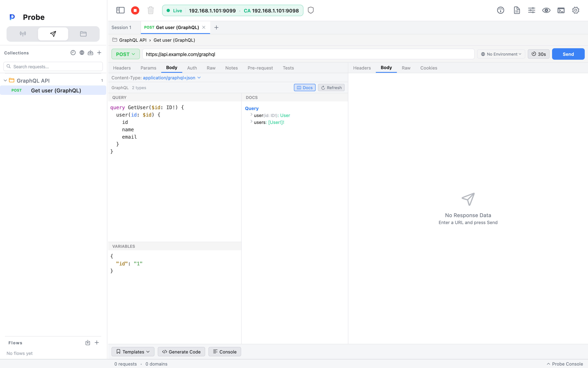Click into the GraphQL query editor
This screenshot has width=588, height=368.
tap(174, 171)
